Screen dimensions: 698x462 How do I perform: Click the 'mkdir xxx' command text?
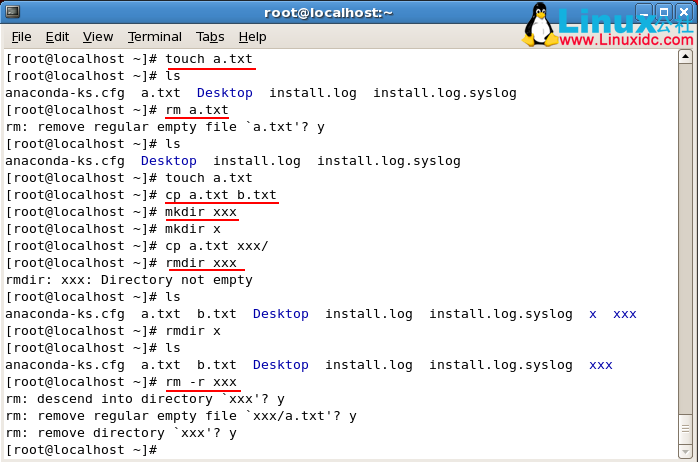coord(201,211)
